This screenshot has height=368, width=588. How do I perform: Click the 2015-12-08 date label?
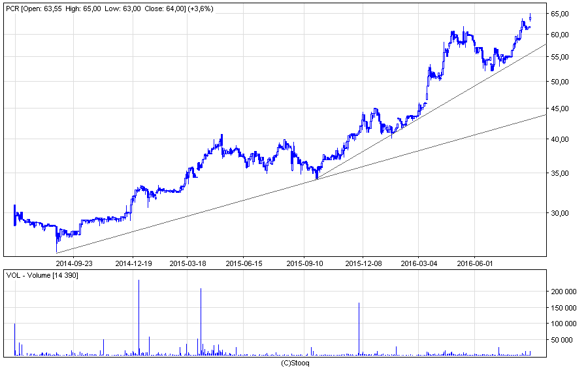pyautogui.click(x=363, y=263)
